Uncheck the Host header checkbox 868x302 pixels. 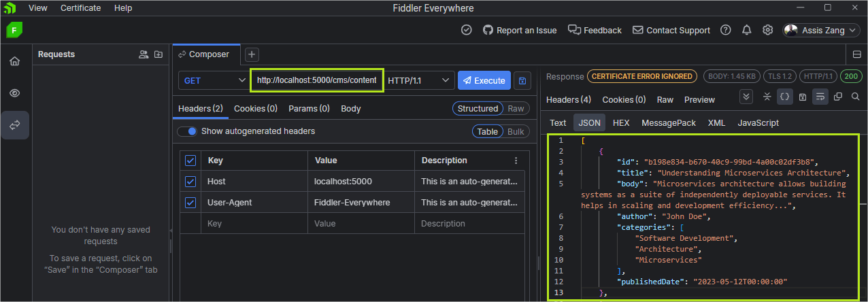pos(190,182)
